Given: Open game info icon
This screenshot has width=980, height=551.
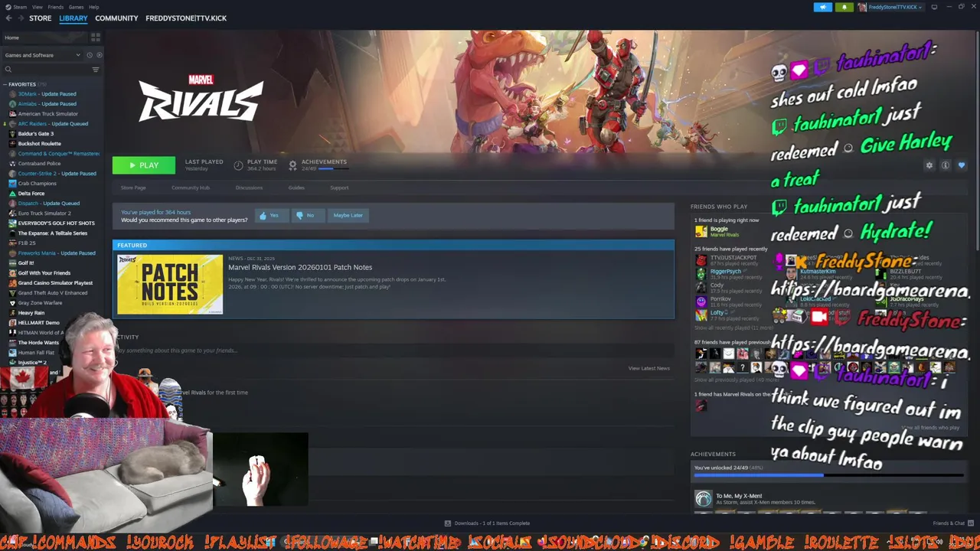Looking at the screenshot, I should tap(946, 165).
